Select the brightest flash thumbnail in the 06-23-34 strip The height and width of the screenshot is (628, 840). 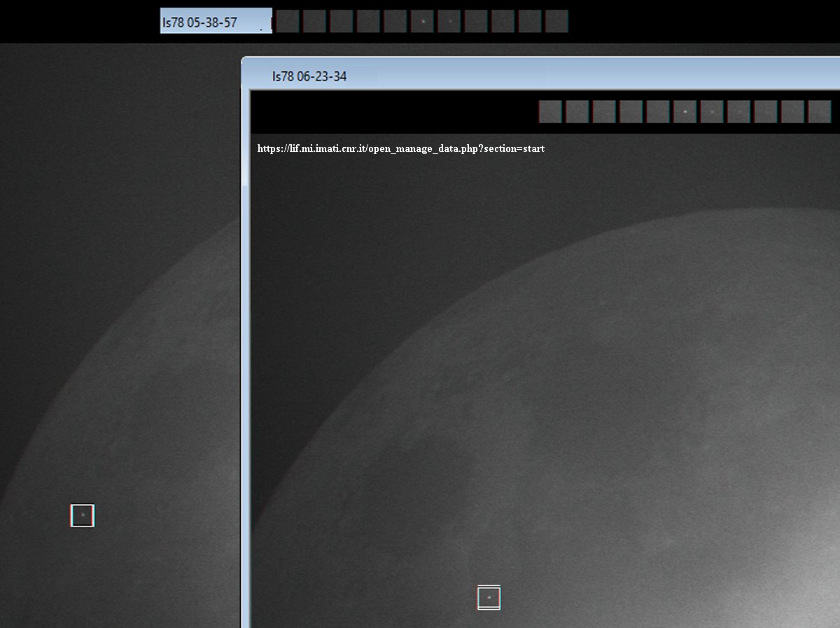(x=685, y=112)
